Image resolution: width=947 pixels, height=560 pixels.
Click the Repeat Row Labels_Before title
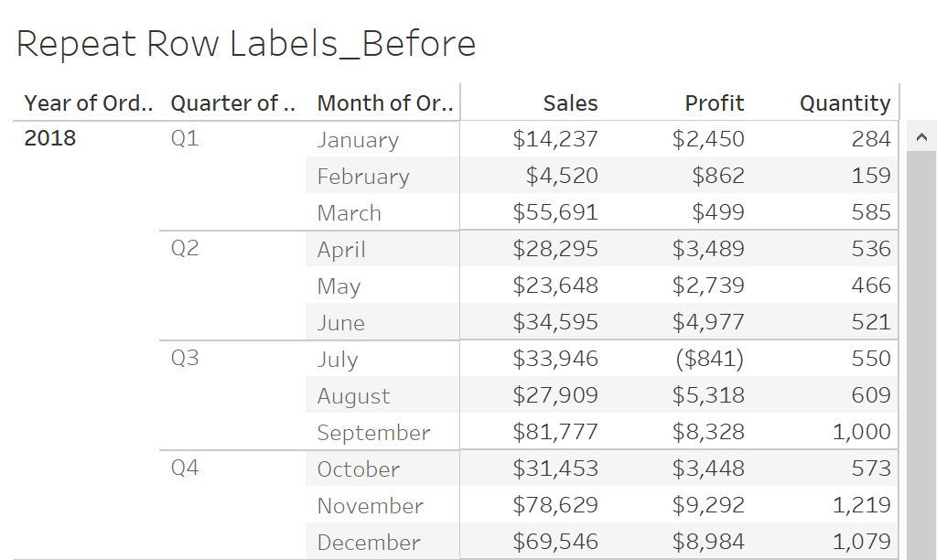point(246,44)
